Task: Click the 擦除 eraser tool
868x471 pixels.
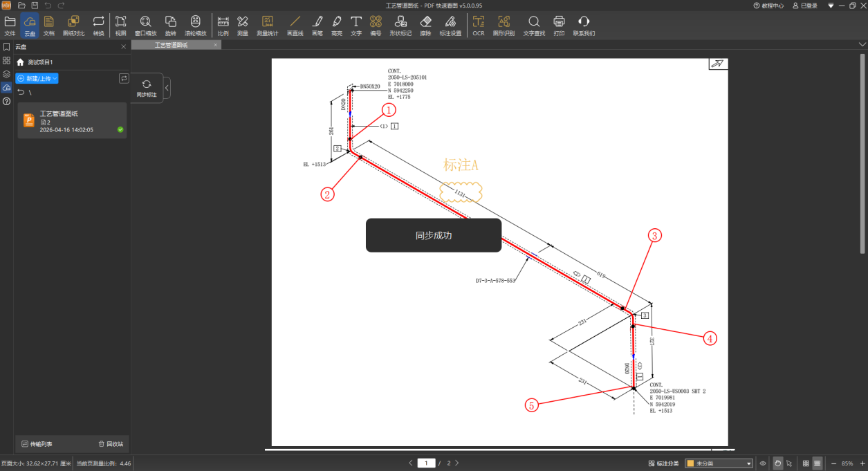Action: point(425,26)
